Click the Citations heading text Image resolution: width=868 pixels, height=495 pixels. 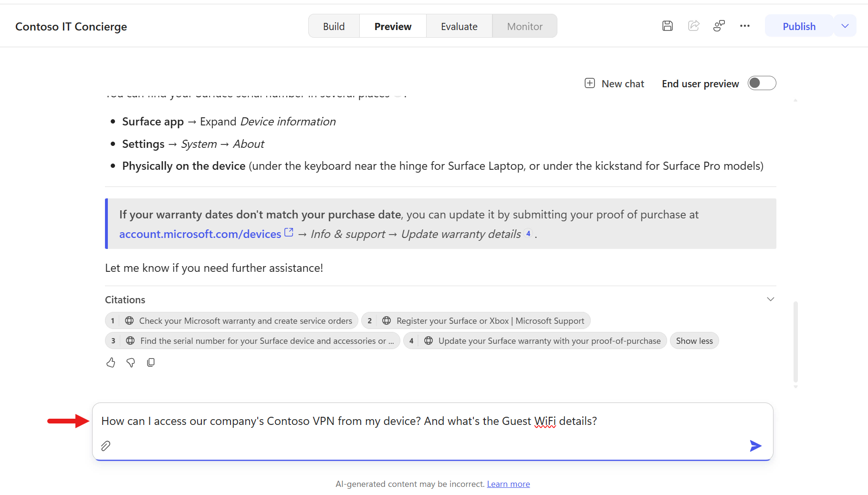coord(125,300)
